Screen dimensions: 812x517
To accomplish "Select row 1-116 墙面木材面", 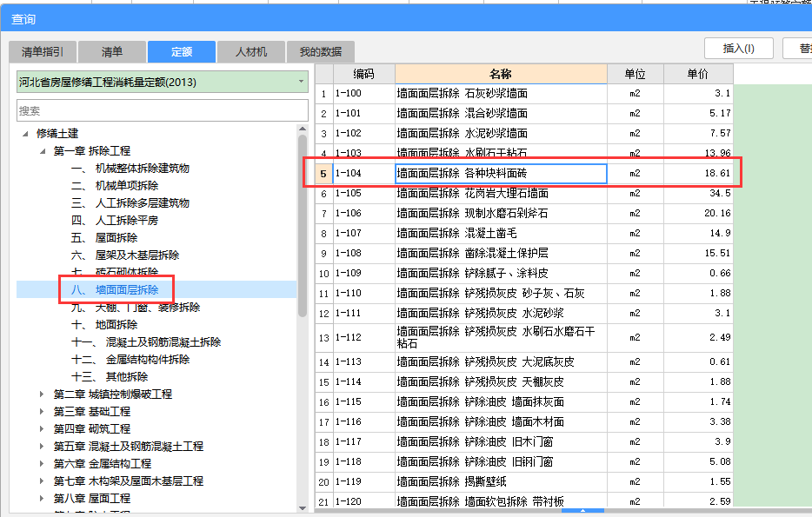I will [524, 421].
